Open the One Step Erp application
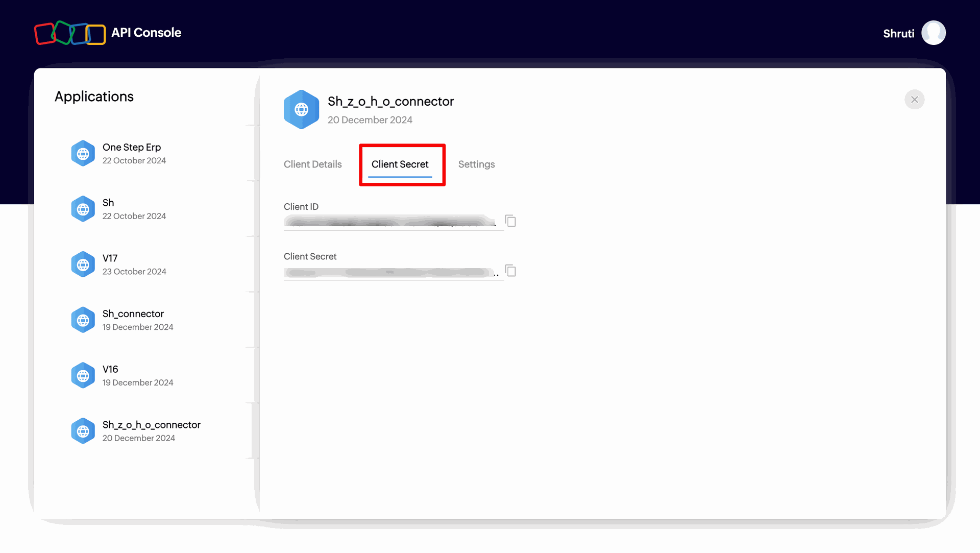 [132, 148]
